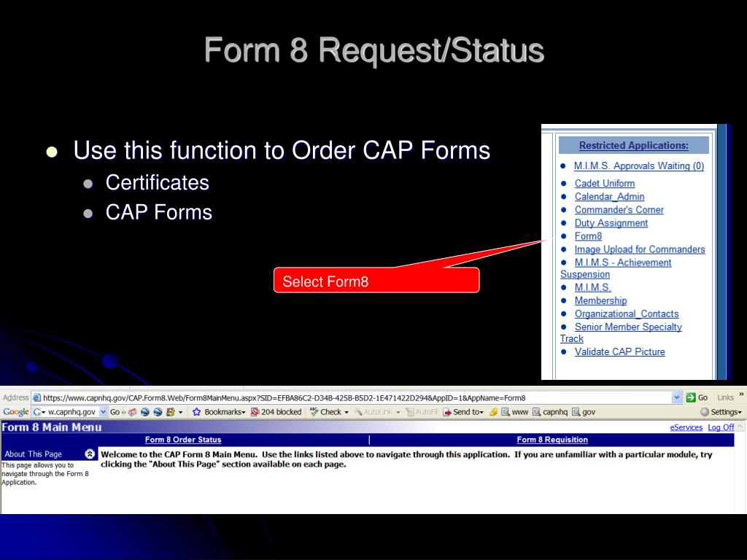Click the ABC Check spelling icon
This screenshot has width=747, height=560.
[x=314, y=411]
